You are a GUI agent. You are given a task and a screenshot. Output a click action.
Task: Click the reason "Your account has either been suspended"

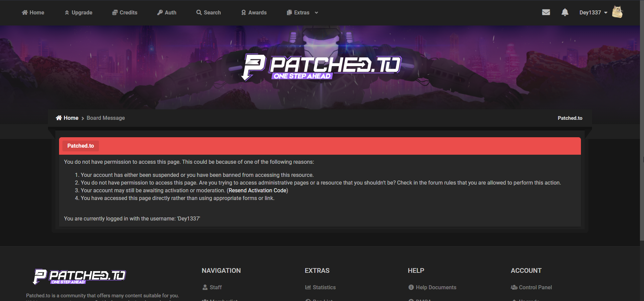click(x=197, y=175)
